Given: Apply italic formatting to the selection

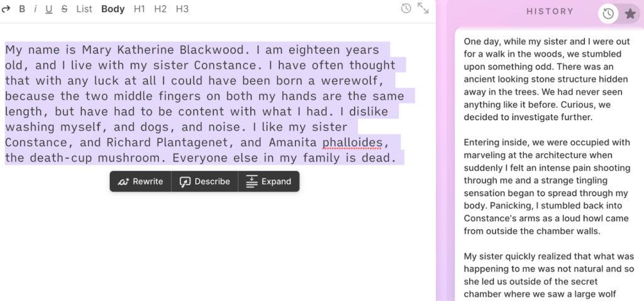Looking at the screenshot, I should [35, 9].
